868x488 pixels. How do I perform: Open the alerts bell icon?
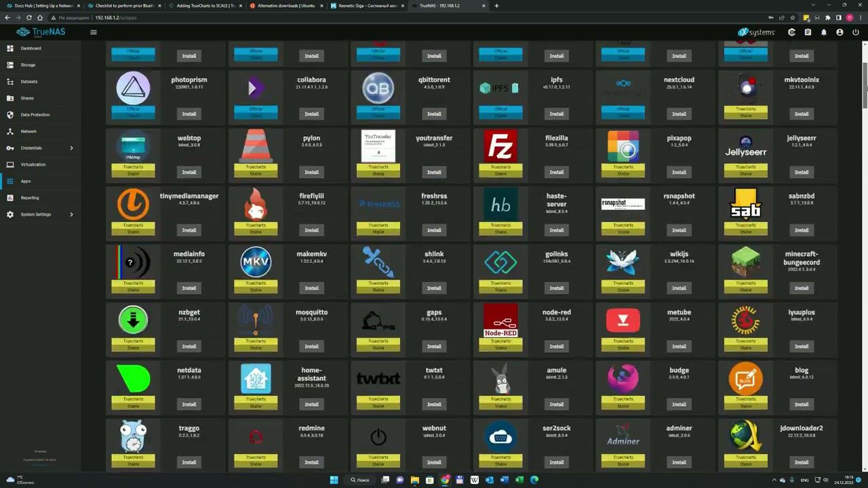824,33
